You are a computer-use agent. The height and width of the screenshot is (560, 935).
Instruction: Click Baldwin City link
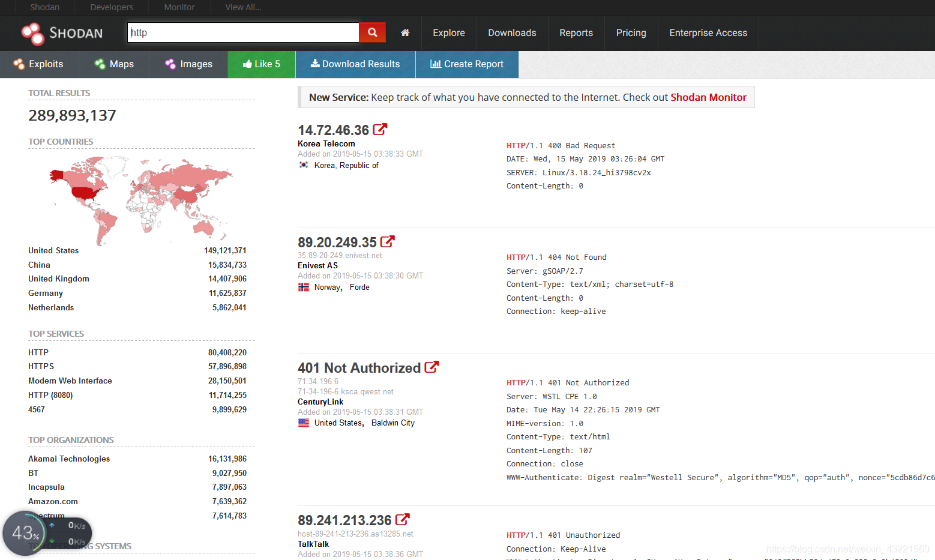392,423
